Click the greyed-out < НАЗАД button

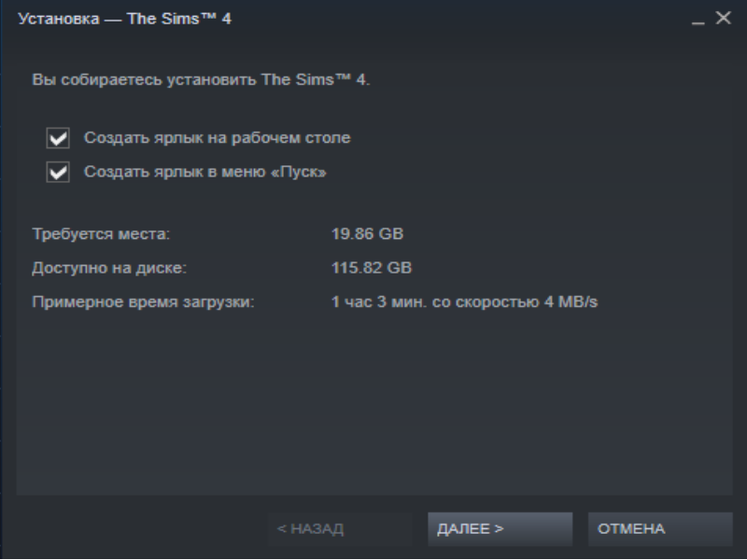[340, 529]
